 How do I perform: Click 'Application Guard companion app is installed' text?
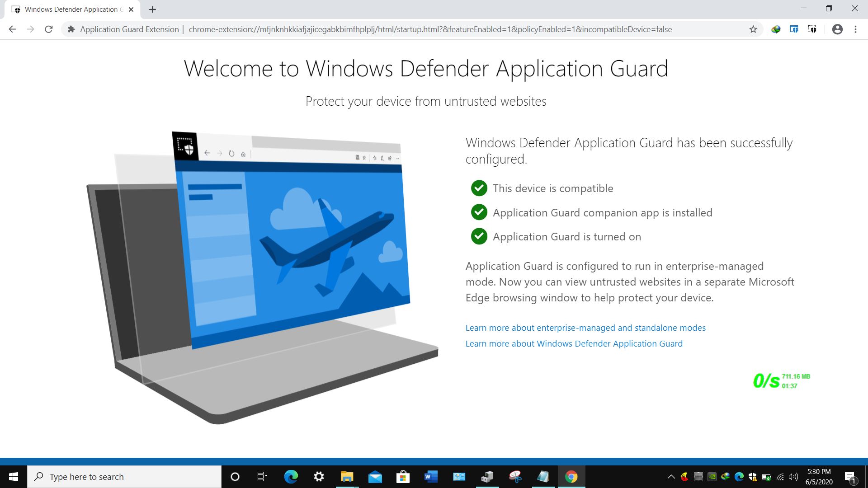tap(603, 213)
